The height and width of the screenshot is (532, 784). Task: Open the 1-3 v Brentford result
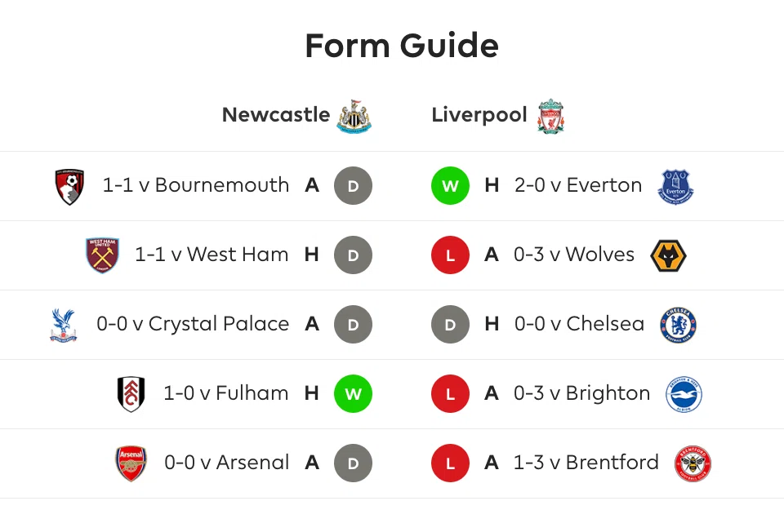click(x=586, y=463)
